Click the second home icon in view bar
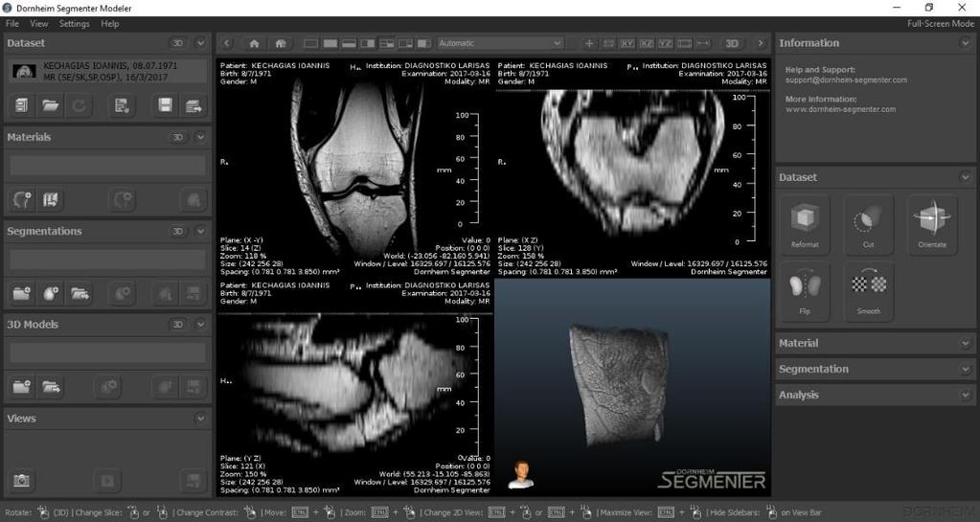Viewport: 980px width, 522px height. 281,43
